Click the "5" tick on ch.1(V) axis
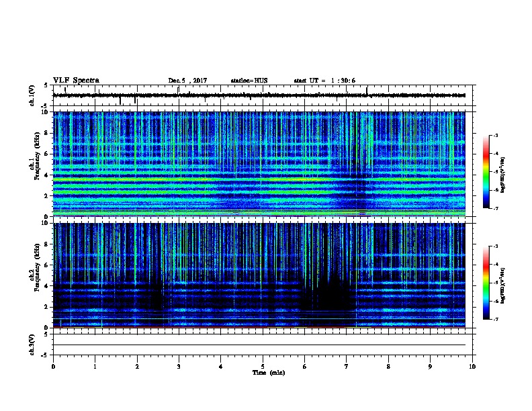 tap(46, 85)
